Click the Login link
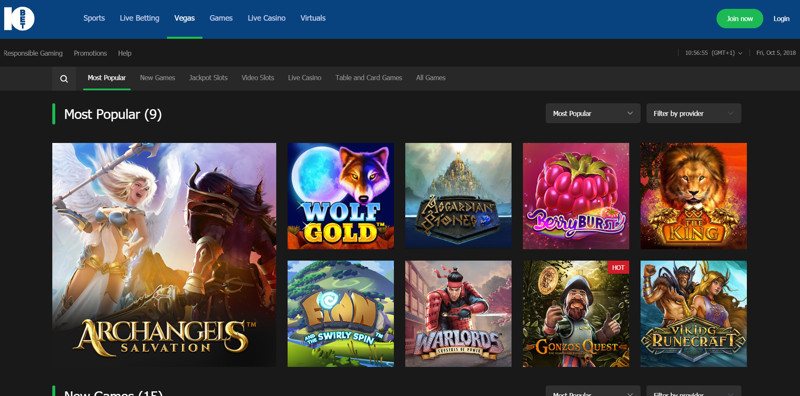Viewport: 800px width, 396px height. pos(781,19)
